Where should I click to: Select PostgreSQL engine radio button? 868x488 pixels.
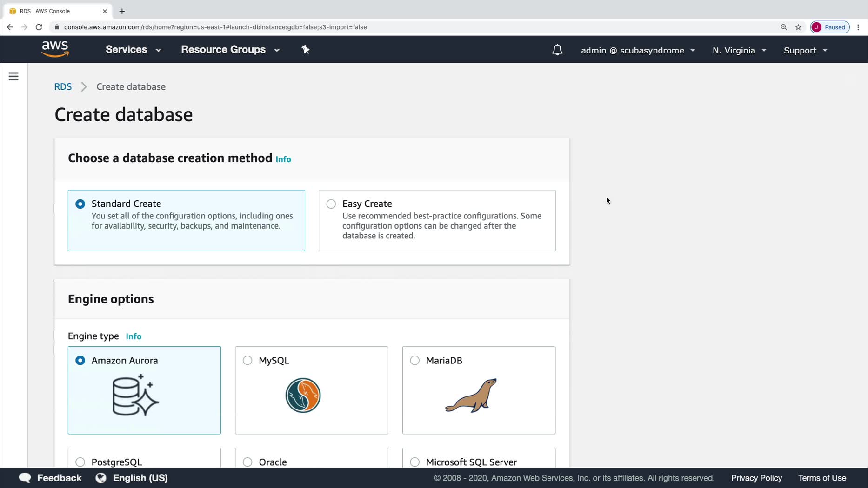click(x=80, y=462)
